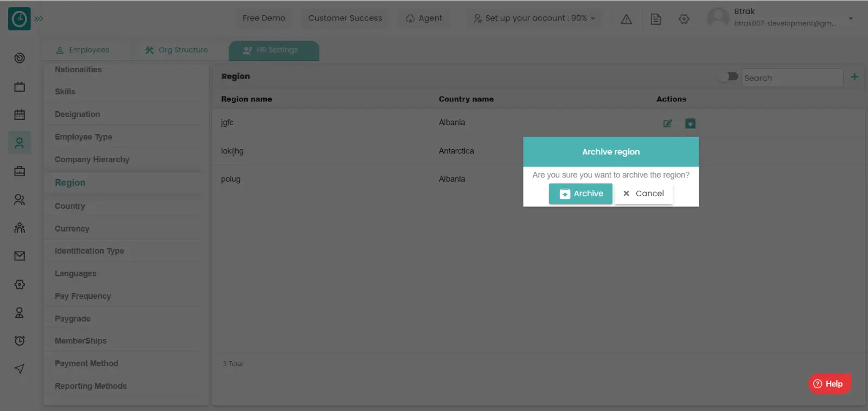Open the alarm clock icon in the sidebar
Image resolution: width=868 pixels, height=411 pixels.
[20, 341]
